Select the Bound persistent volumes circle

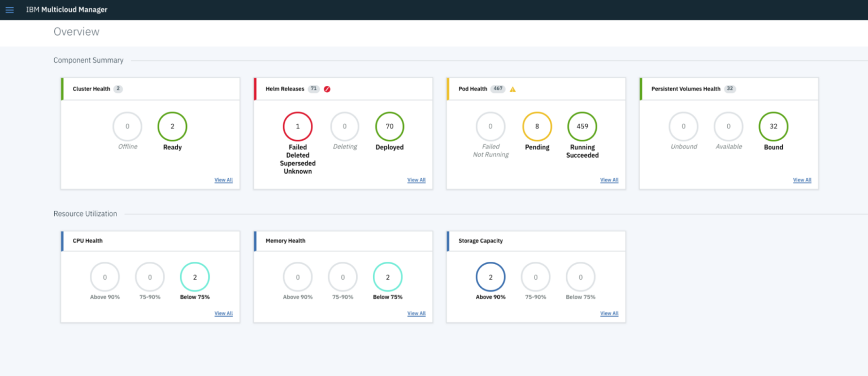pos(773,127)
